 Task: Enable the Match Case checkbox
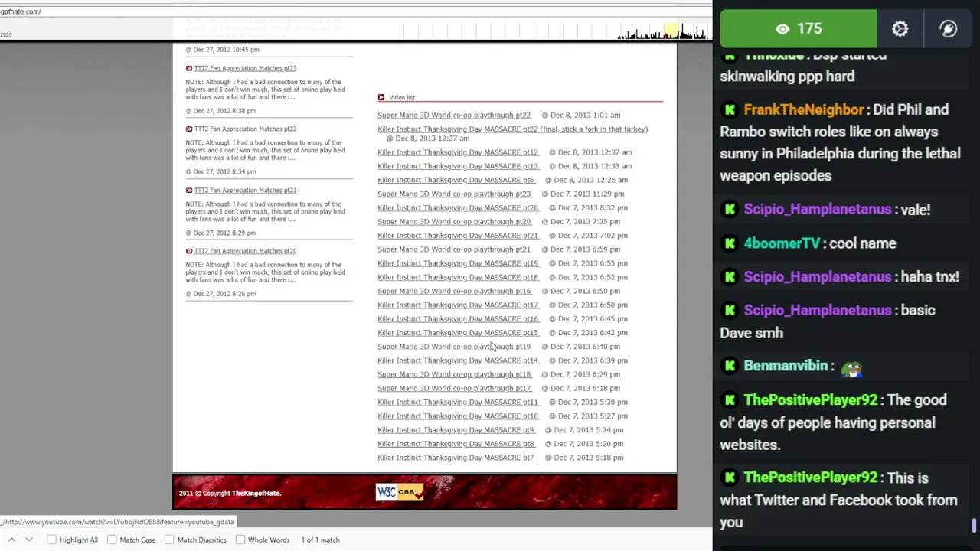pos(112,540)
